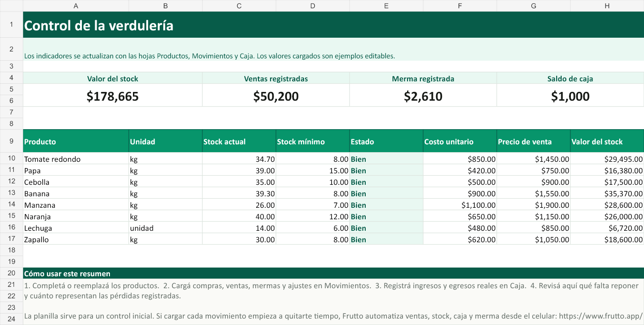Click the 'Valor del stock' indicator label
Screen dimensions: 644x325
pyautogui.click(x=113, y=79)
